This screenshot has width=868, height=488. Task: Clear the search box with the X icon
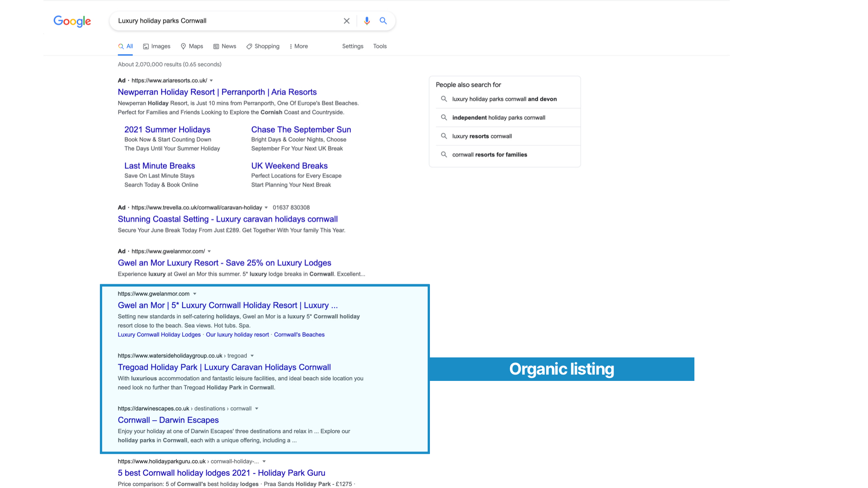347,21
